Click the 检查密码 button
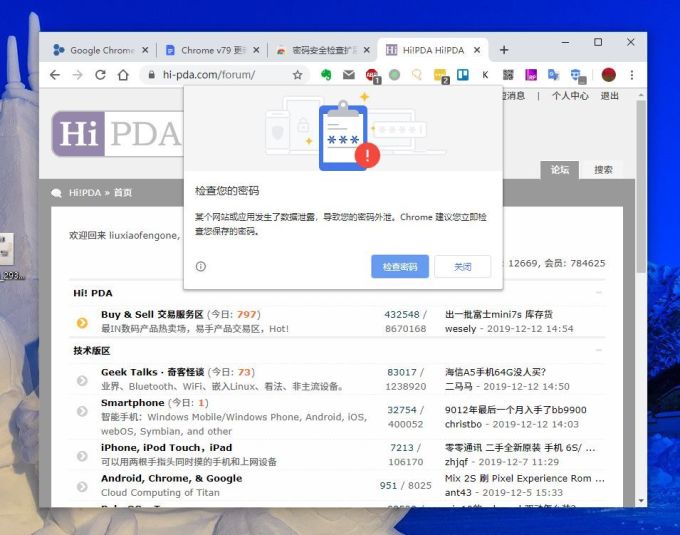Image resolution: width=680 pixels, height=535 pixels. (x=400, y=266)
